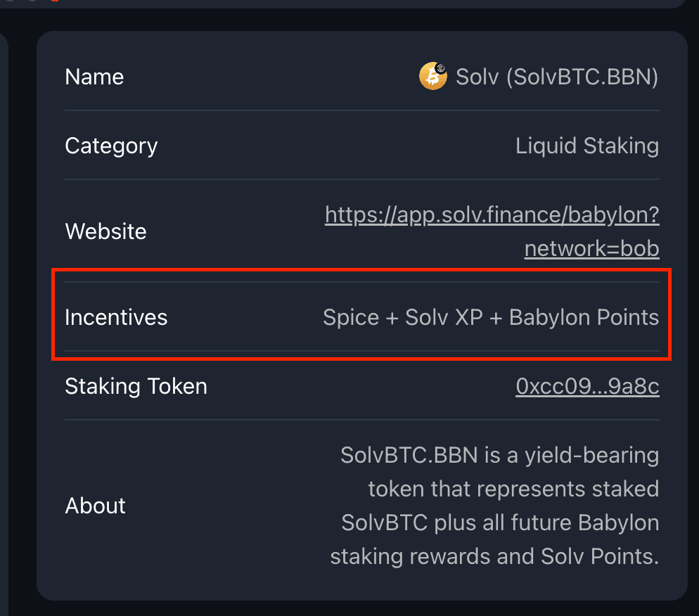Click 'SolvBTC plus all future Babylon' line
Viewport: 699px width, 616px height.
[500, 522]
